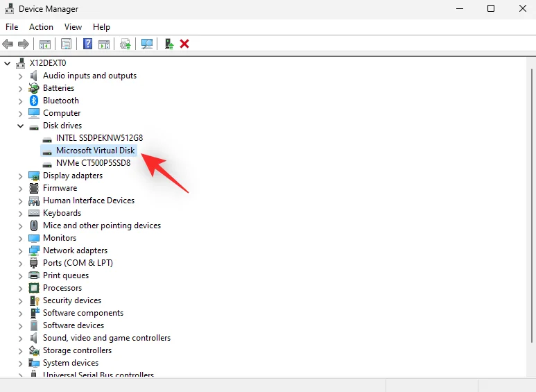
Task: Click the Enable device toolbar icon
Action: (x=169, y=44)
